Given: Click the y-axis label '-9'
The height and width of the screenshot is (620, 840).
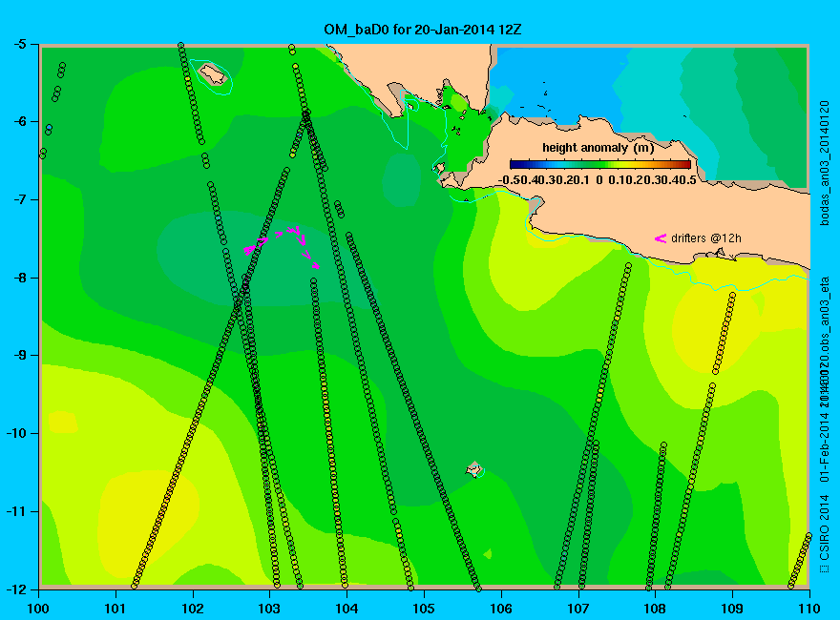Looking at the screenshot, I should coord(18,355).
